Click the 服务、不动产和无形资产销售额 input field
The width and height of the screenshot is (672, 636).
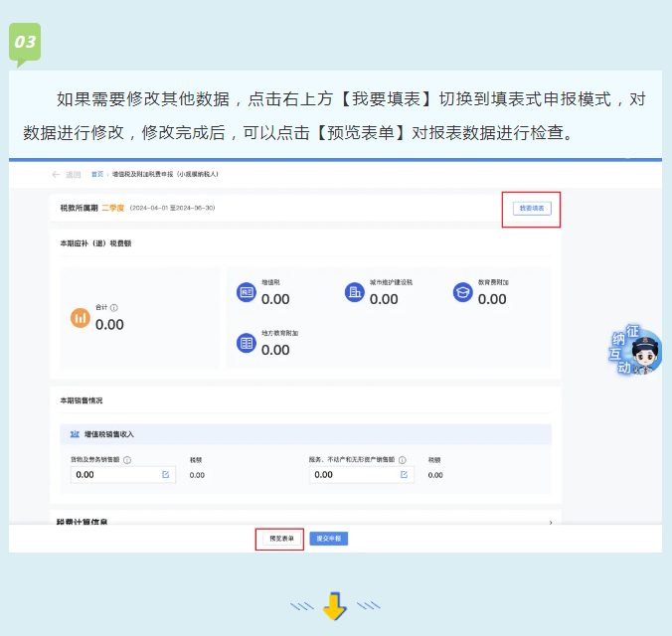tap(353, 475)
